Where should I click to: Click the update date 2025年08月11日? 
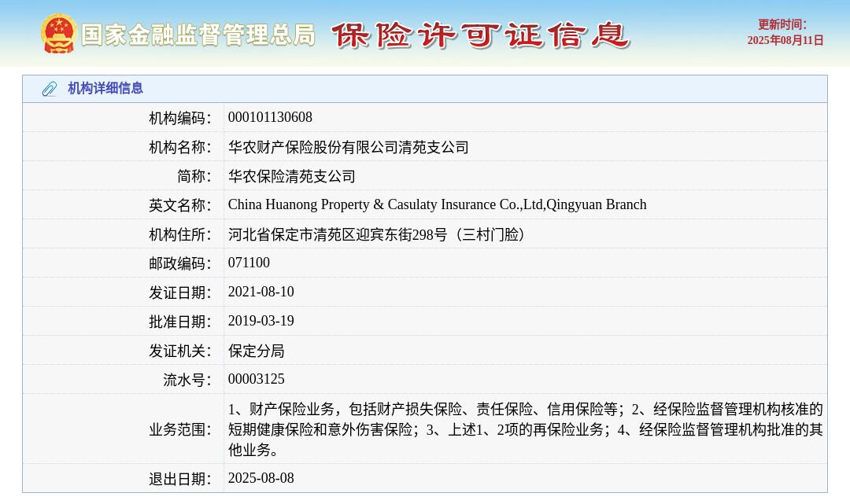coord(785,41)
